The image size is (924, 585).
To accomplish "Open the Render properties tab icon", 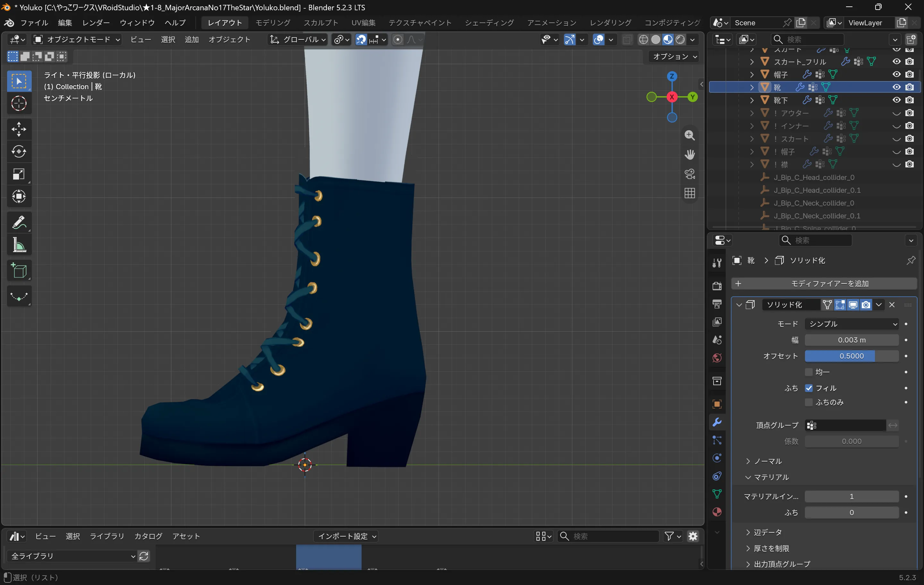I will point(717,286).
